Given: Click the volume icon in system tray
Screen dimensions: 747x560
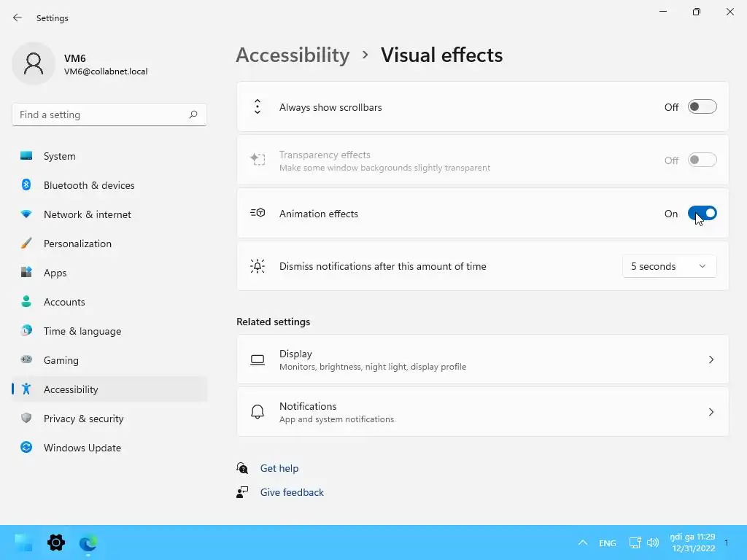Looking at the screenshot, I should tap(653, 542).
